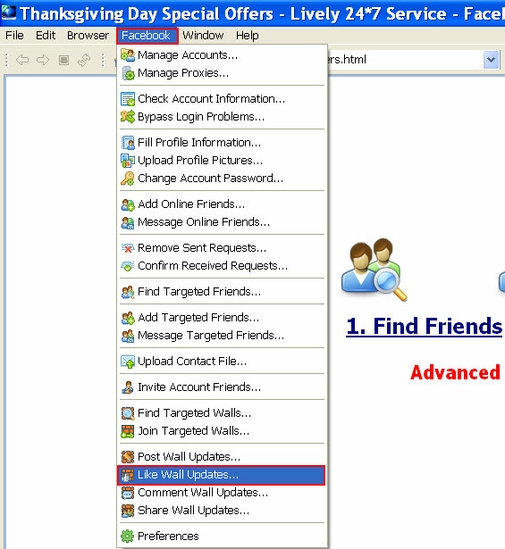Click the stop loading toolbar icon

tap(63, 60)
